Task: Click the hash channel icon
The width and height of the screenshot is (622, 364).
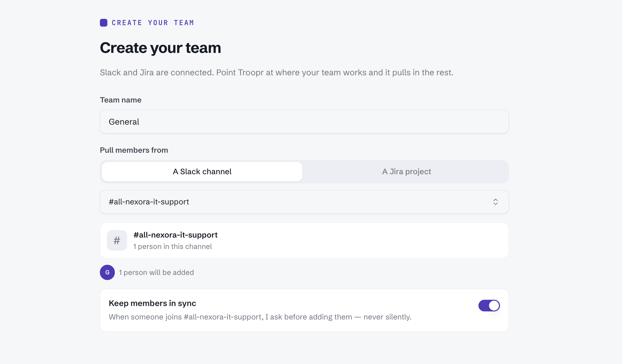Action: [117, 240]
